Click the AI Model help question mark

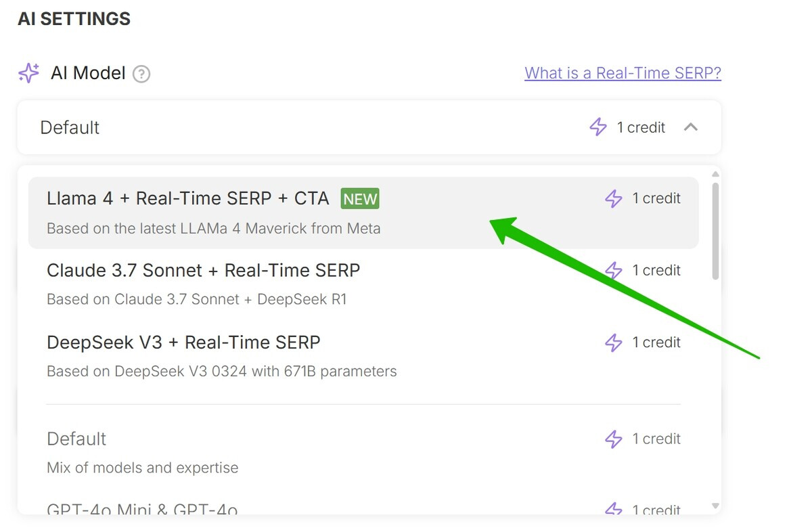141,74
